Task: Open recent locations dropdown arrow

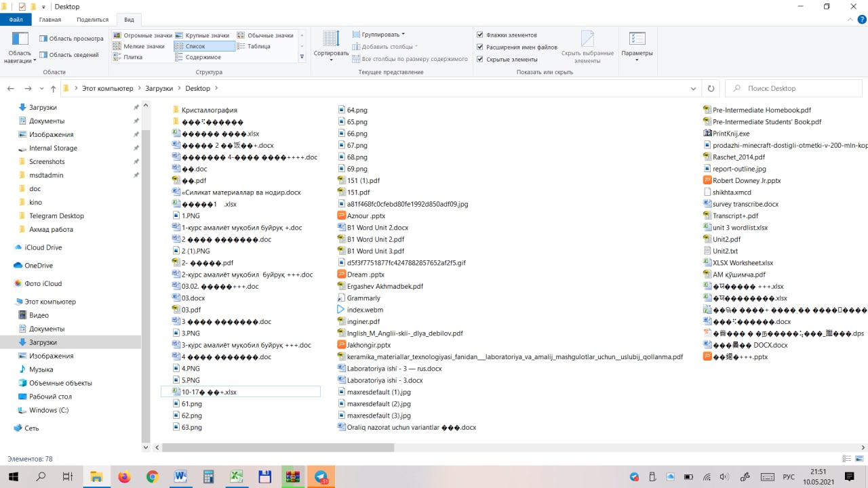Action: click(x=40, y=89)
